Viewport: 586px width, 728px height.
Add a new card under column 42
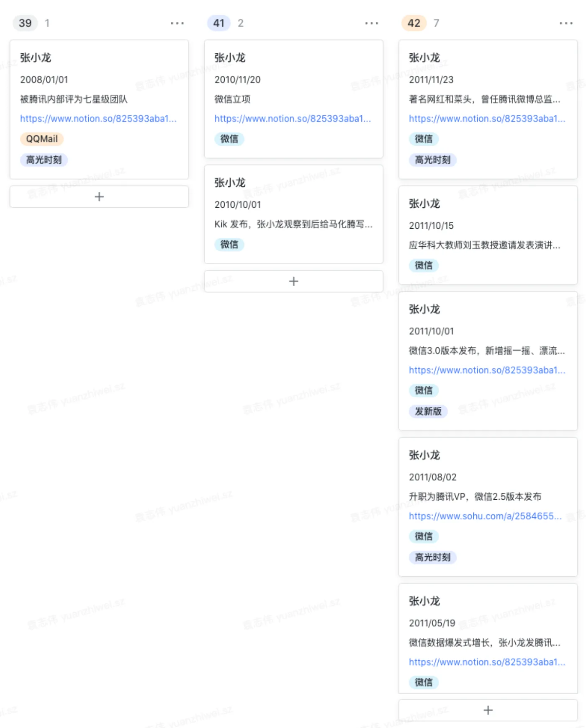tap(488, 710)
